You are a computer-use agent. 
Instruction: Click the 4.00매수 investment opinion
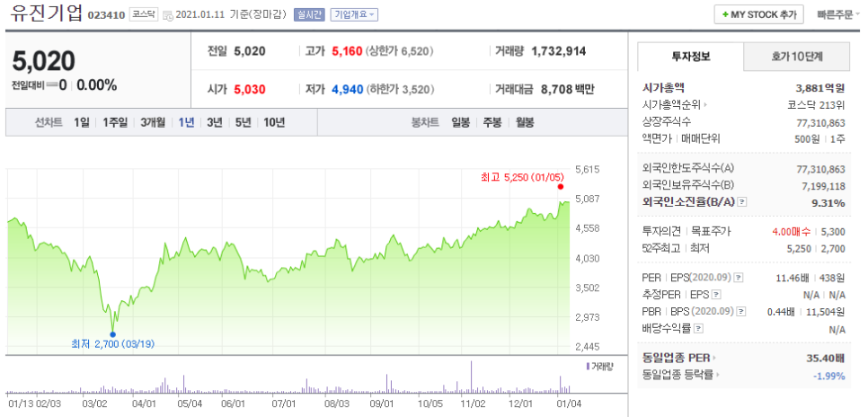[792, 232]
